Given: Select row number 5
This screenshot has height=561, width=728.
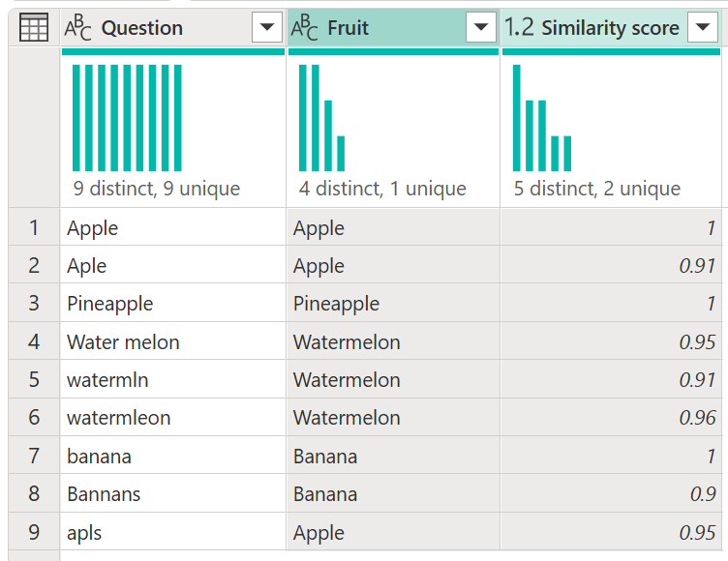Looking at the screenshot, I should (x=34, y=380).
